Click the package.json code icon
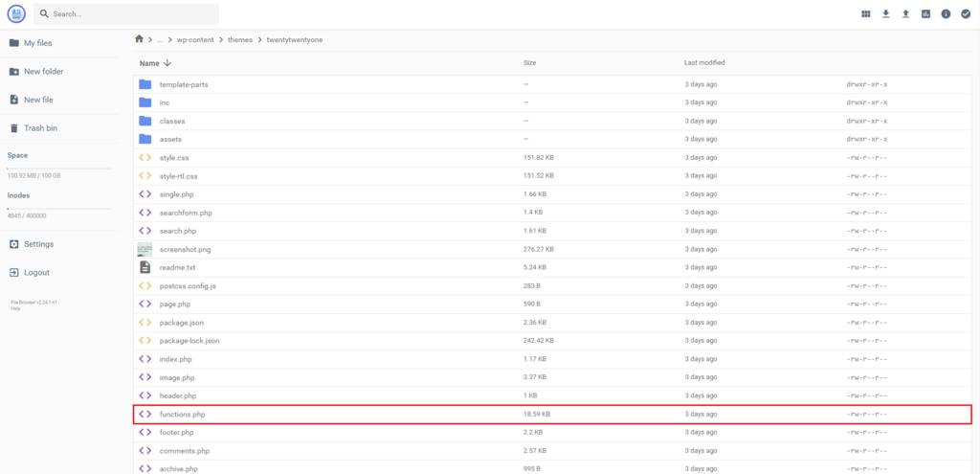This screenshot has height=474, width=980. tap(145, 322)
